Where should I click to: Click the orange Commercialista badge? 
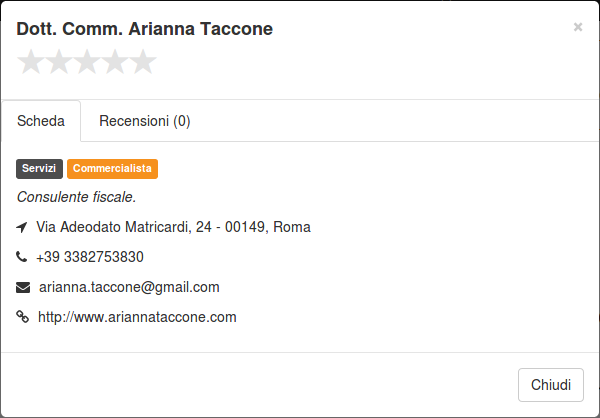pyautogui.click(x=112, y=169)
